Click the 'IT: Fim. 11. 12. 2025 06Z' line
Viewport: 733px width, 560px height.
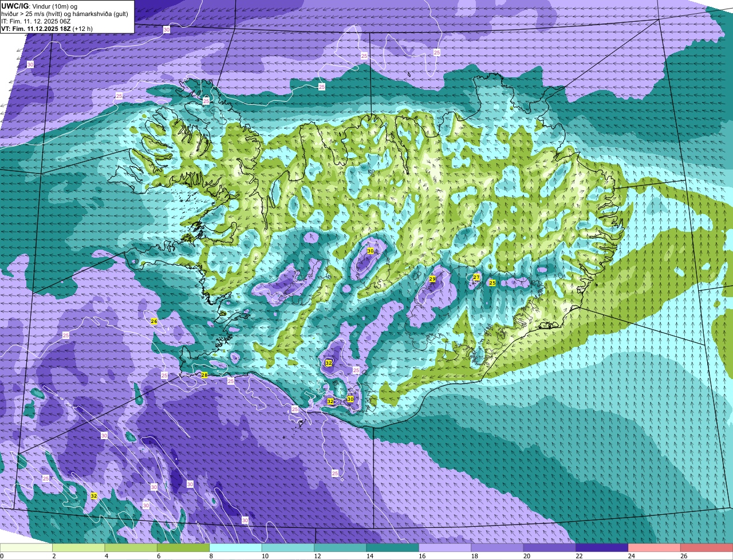click(x=36, y=21)
